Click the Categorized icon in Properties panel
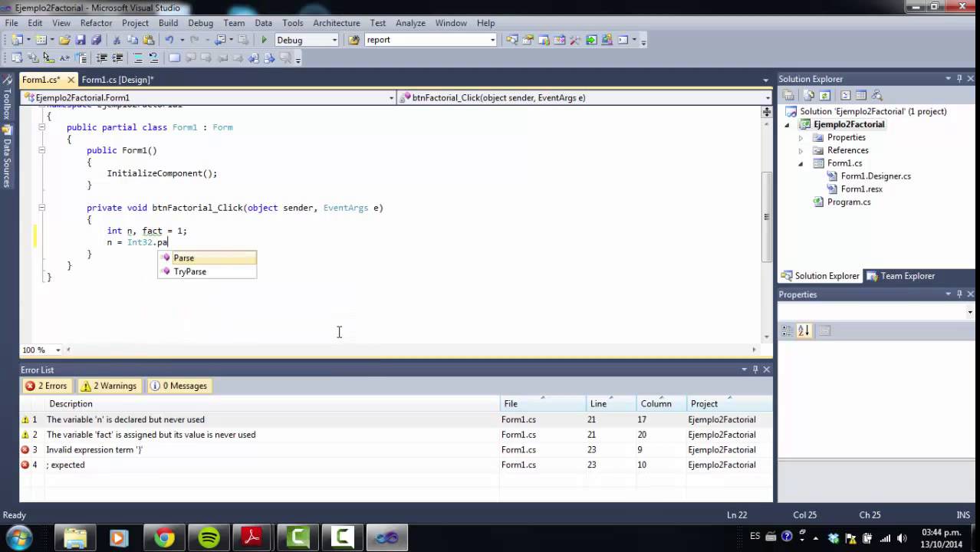This screenshot has height=552, width=980. (788, 330)
